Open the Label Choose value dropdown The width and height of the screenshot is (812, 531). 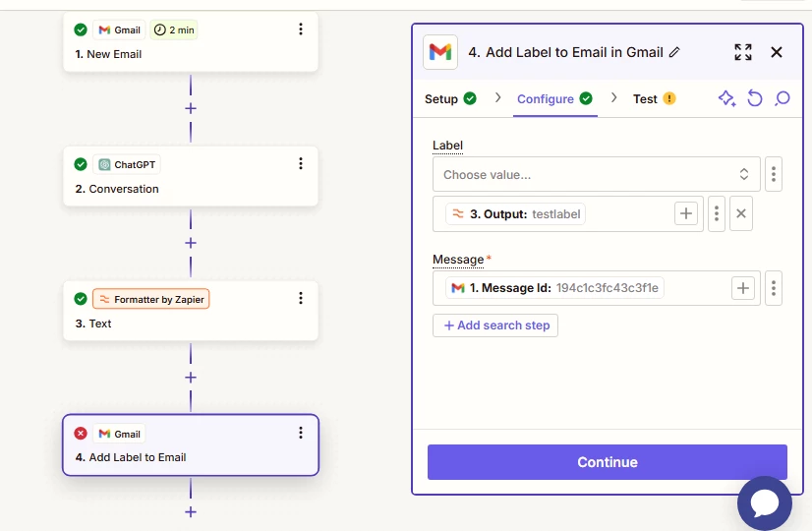[596, 175]
